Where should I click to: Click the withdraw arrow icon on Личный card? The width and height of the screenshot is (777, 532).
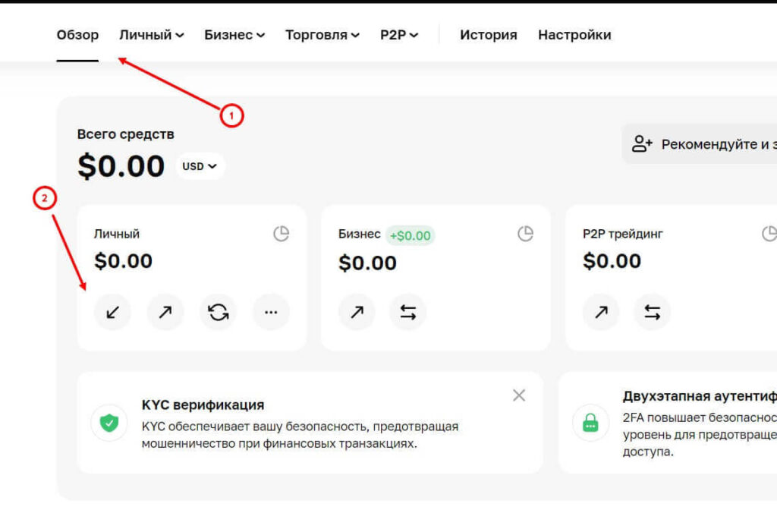coord(165,311)
